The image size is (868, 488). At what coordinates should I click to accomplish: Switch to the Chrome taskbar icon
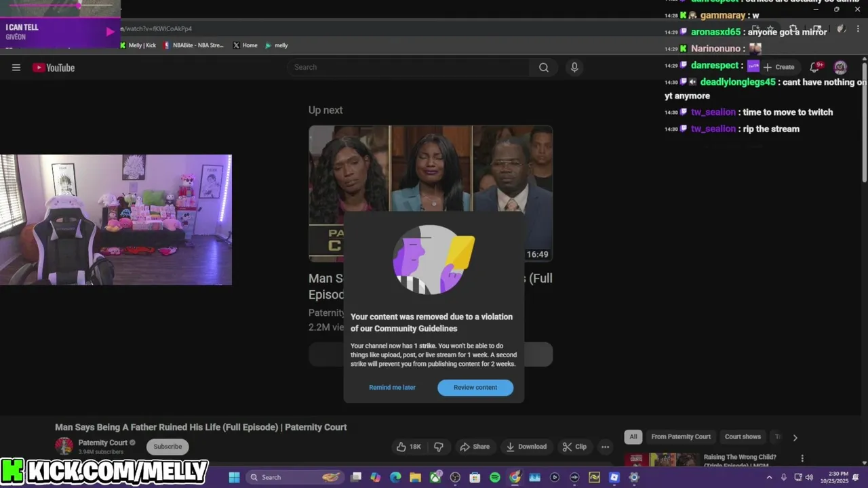tap(515, 477)
